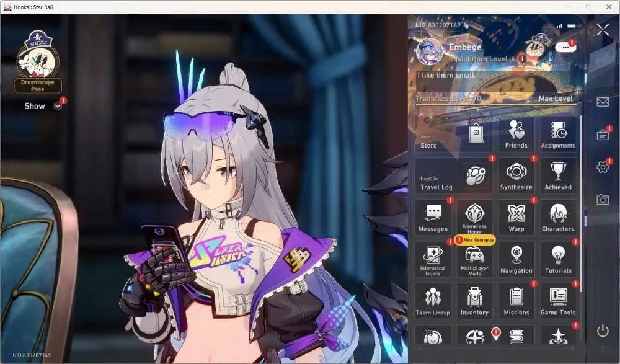
Task: Click the power icon in the sidebar
Action: pyautogui.click(x=603, y=331)
